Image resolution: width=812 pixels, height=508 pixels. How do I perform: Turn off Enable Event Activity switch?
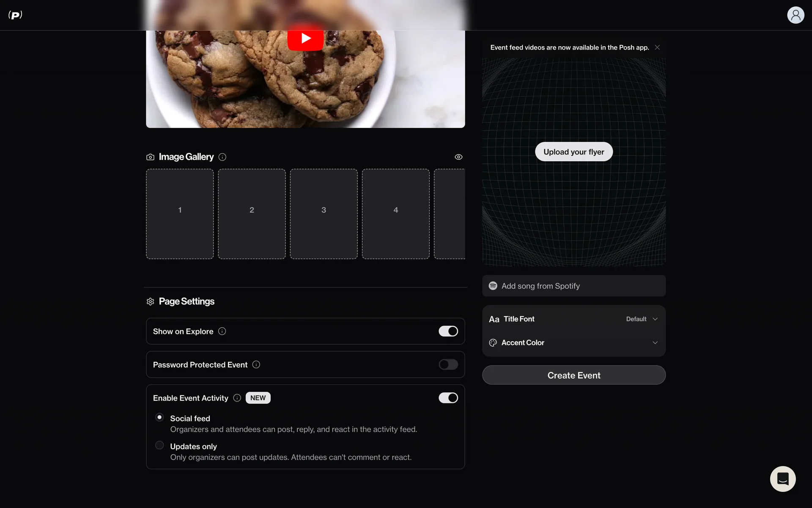click(448, 398)
